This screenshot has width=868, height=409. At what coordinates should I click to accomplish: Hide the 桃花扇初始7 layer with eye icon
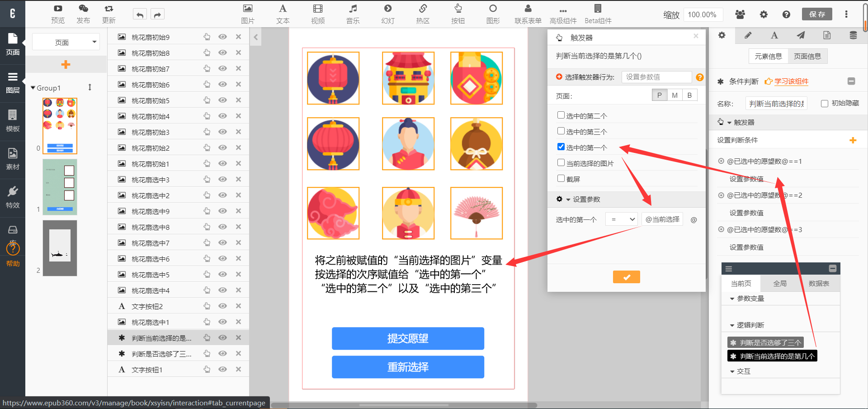click(222, 69)
